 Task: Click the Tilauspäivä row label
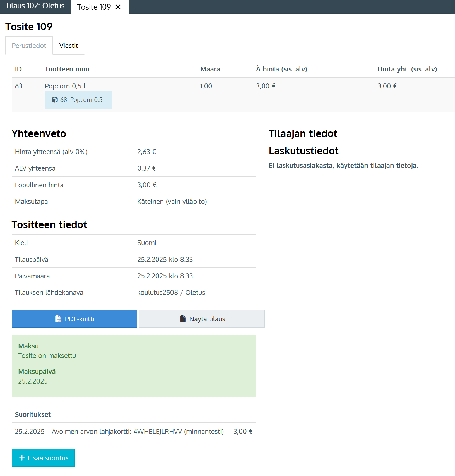[x=32, y=259]
